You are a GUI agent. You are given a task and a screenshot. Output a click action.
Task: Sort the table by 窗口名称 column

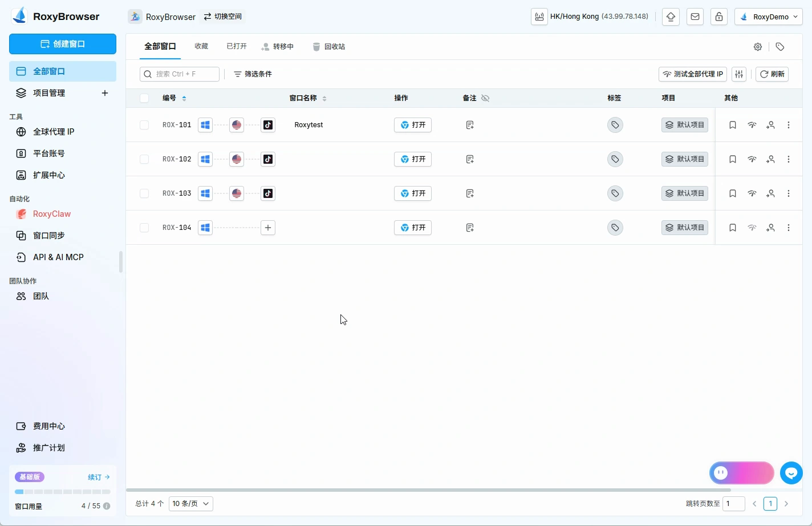(x=324, y=98)
